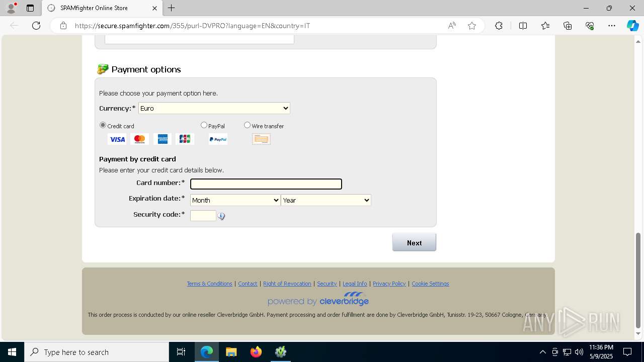
Task: Open File Explorer from taskbar
Action: tap(231, 352)
